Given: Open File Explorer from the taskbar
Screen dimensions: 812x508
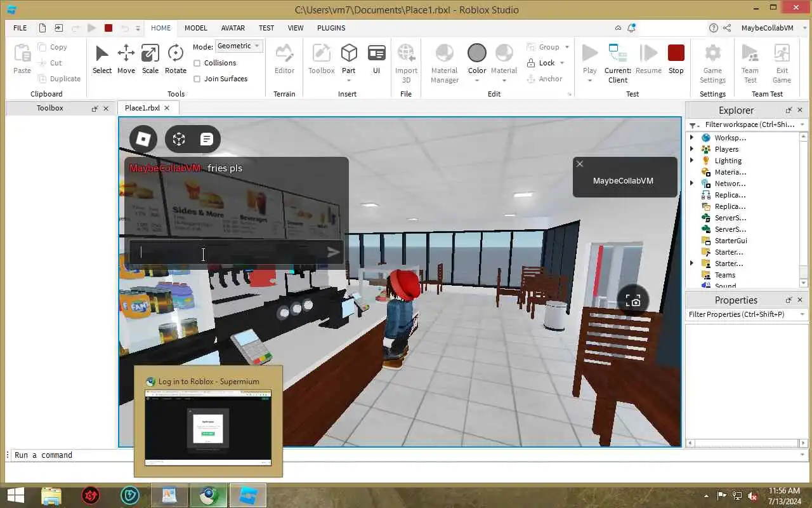Looking at the screenshot, I should [51, 496].
